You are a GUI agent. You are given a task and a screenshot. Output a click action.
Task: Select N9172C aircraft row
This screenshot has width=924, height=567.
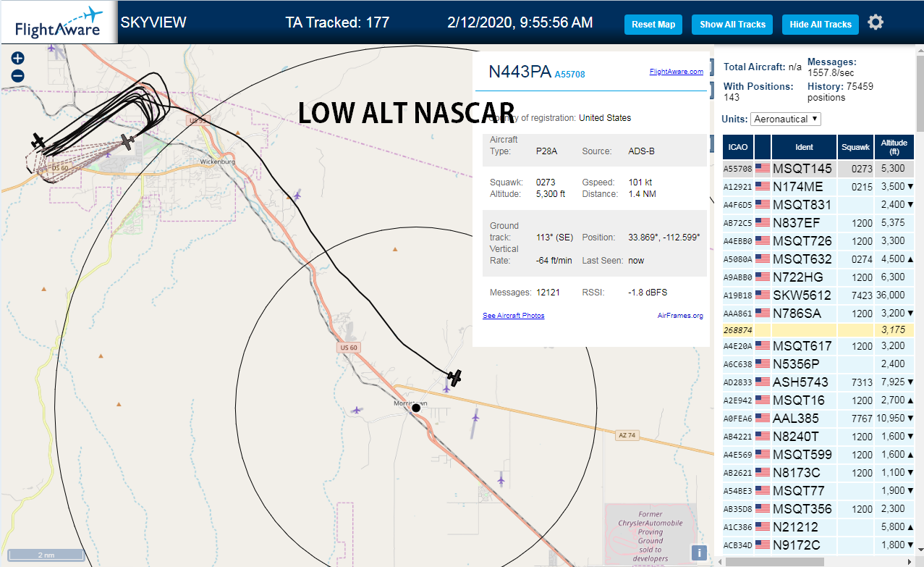tap(818, 545)
